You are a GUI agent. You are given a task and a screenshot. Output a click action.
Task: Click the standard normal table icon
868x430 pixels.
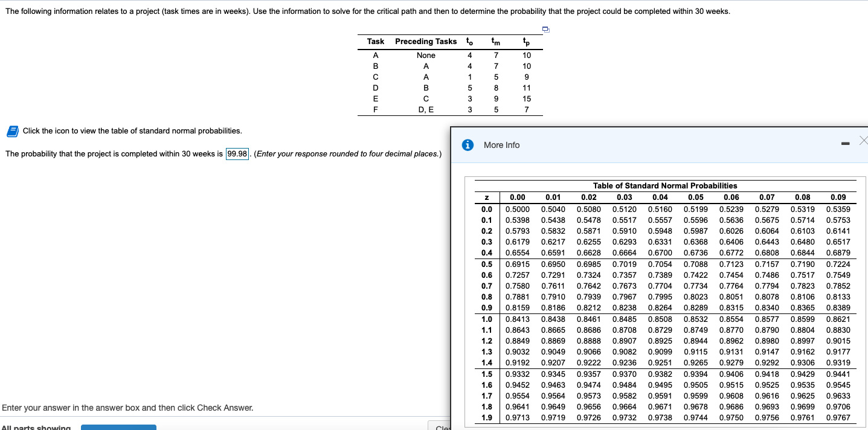[12, 131]
